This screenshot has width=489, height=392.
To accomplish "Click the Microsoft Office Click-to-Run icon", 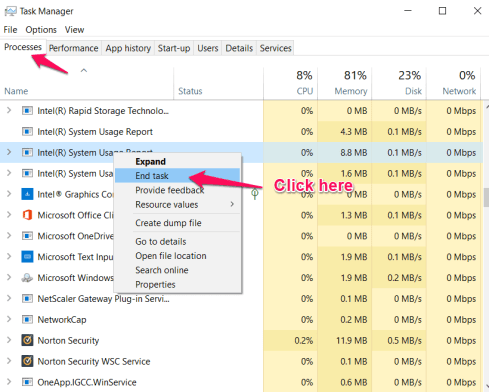I will pos(27,215).
